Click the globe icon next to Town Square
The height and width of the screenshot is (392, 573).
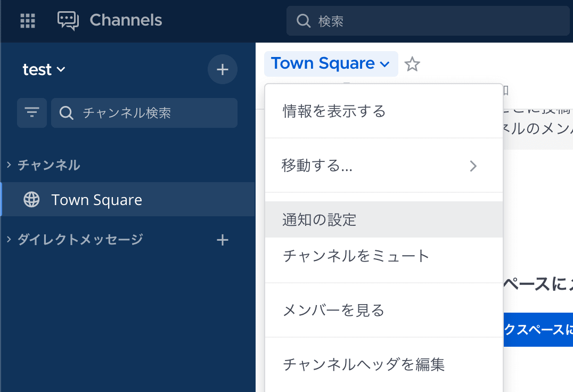(x=32, y=199)
